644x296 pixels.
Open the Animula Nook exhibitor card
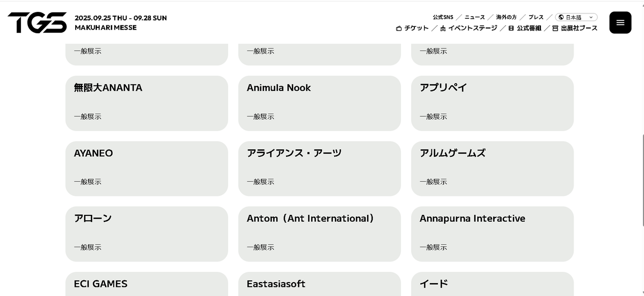click(319, 103)
